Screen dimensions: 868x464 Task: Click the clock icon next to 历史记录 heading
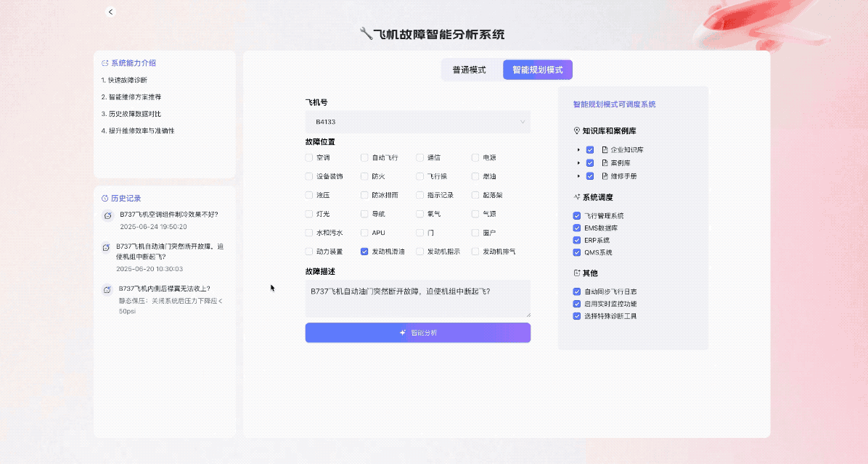click(x=105, y=198)
